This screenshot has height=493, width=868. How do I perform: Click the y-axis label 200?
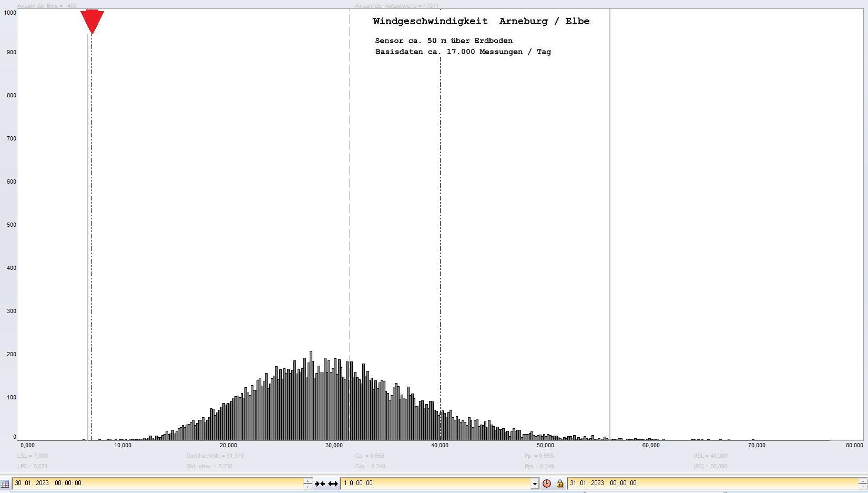11,354
